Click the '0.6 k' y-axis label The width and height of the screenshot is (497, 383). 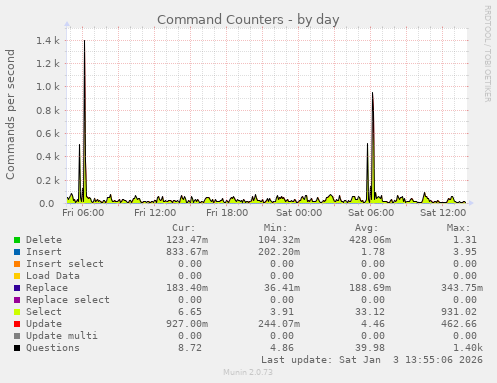(x=48, y=133)
